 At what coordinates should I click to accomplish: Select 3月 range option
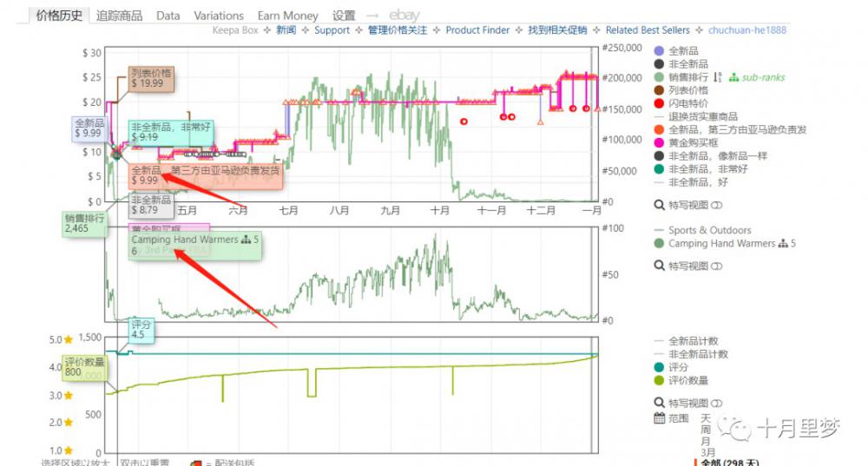708,453
